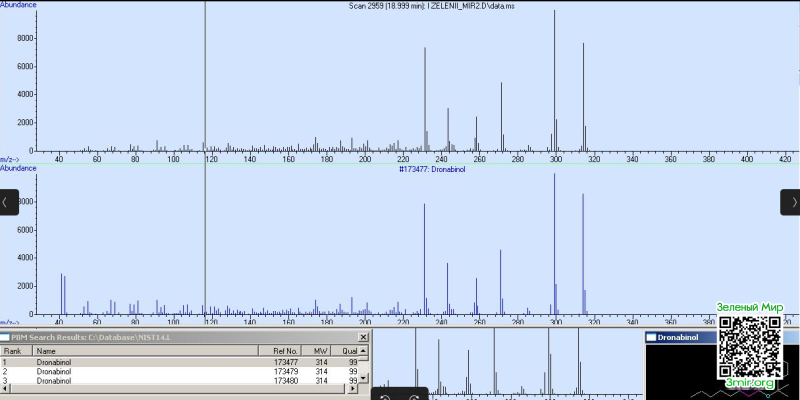Click the horizontal scrollbar right arrow
800x400 pixels.
pyautogui.click(x=354, y=389)
